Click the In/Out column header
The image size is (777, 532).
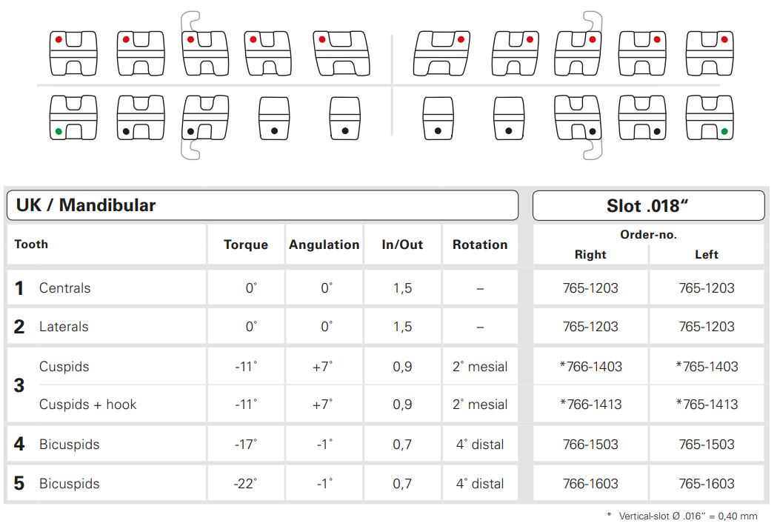click(402, 245)
